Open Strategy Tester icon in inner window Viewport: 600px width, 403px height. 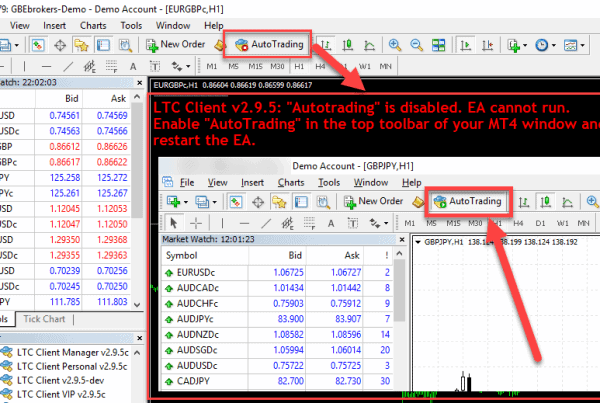[x=323, y=202]
